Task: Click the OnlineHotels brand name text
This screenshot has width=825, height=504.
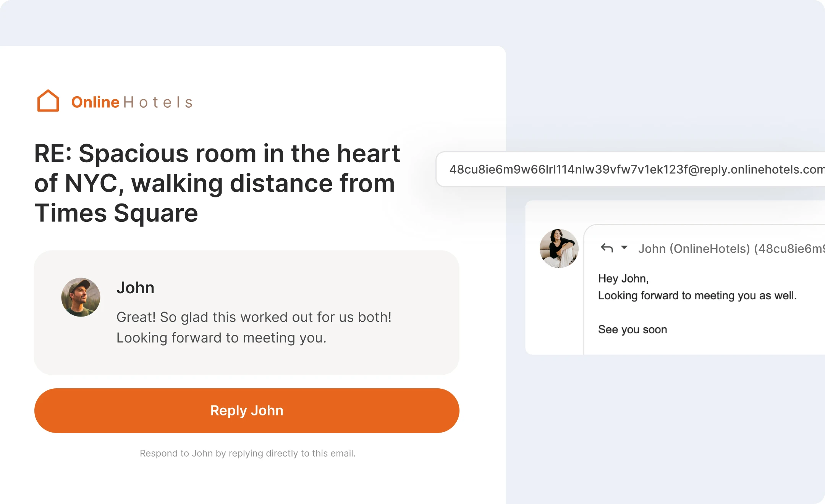Action: [x=132, y=102]
